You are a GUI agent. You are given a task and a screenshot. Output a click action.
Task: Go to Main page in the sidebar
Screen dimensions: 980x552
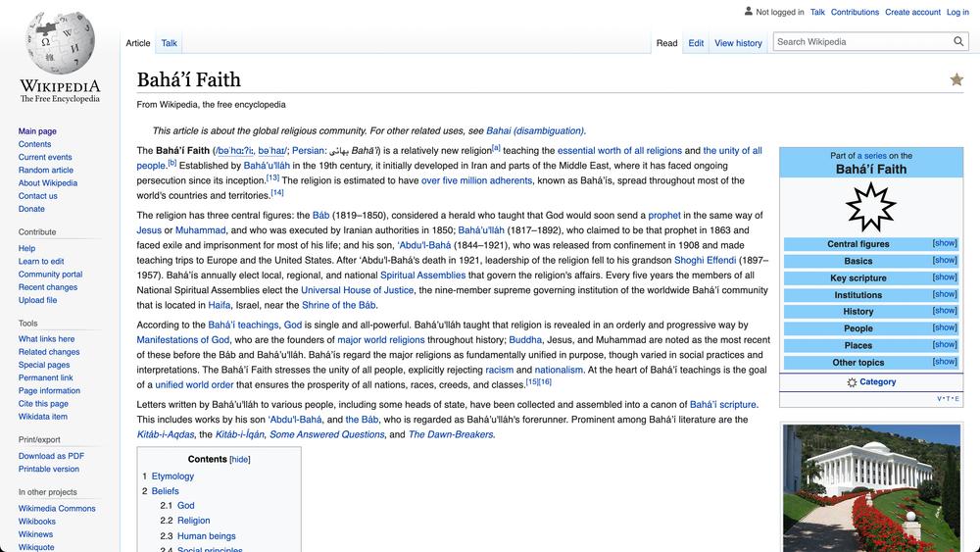(x=37, y=131)
